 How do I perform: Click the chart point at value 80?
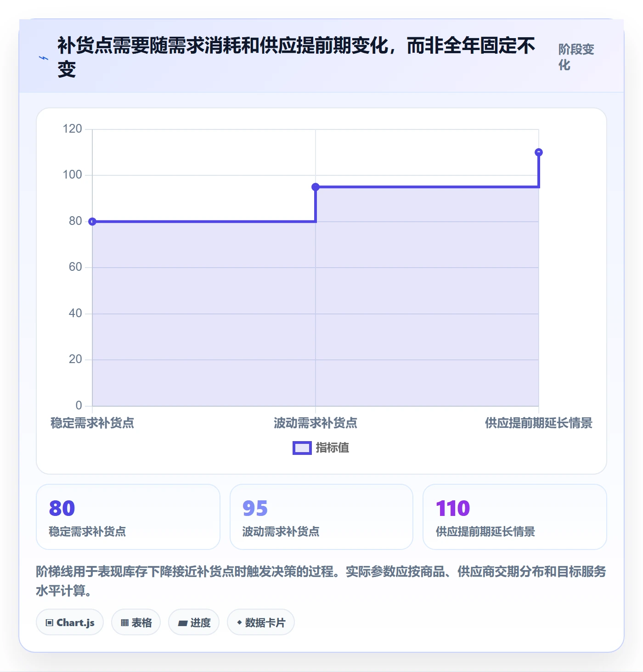[x=92, y=222]
